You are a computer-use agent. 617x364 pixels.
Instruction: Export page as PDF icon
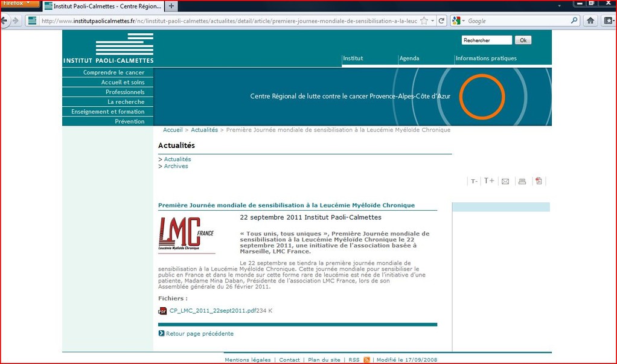(x=539, y=180)
